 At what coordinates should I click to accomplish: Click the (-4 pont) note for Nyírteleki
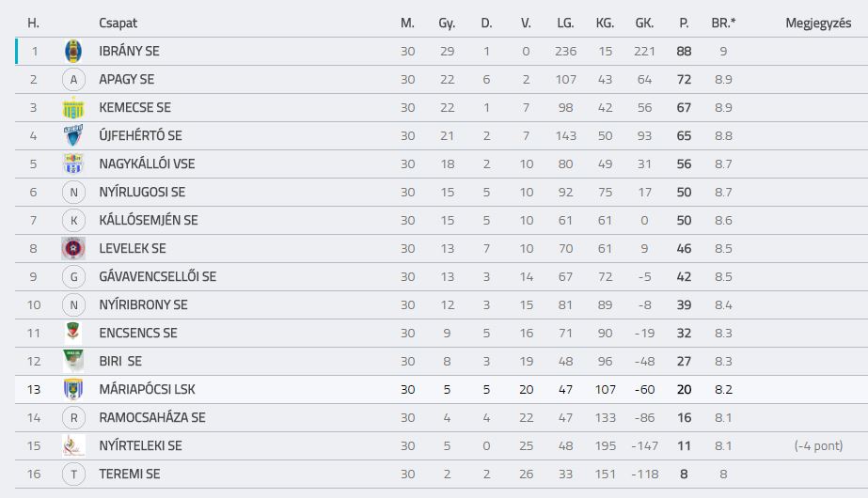coord(818,446)
